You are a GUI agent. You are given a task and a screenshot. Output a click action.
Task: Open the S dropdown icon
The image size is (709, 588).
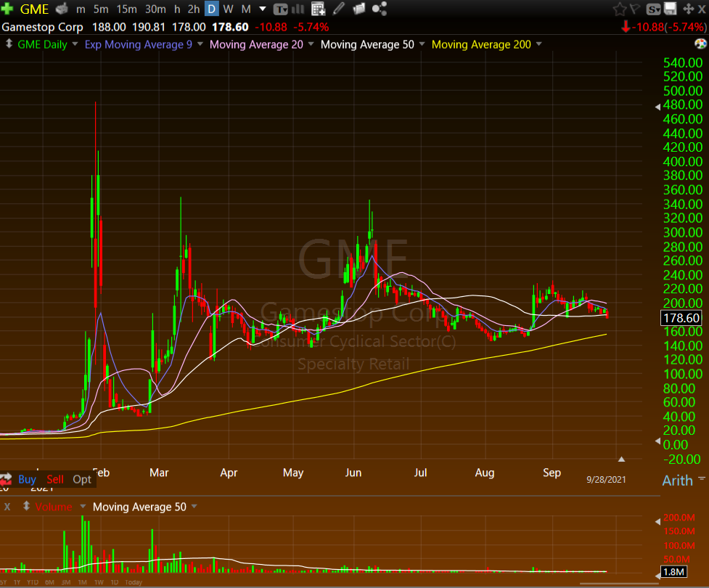(653, 9)
